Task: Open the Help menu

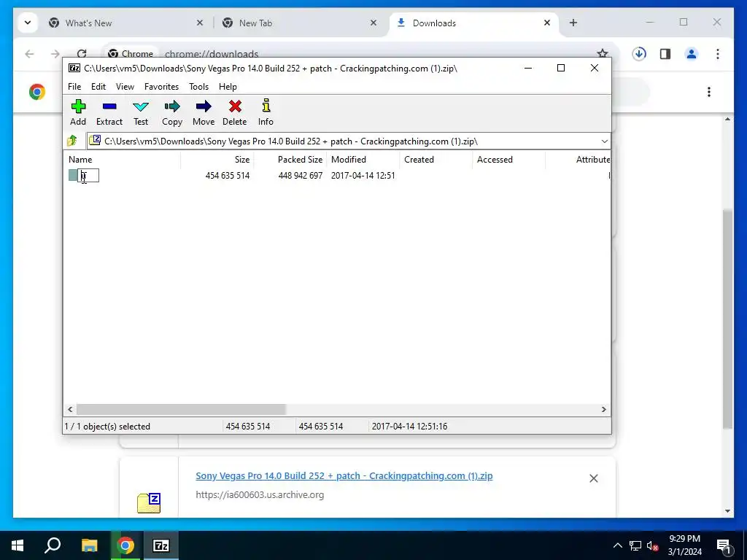Action: pyautogui.click(x=228, y=87)
